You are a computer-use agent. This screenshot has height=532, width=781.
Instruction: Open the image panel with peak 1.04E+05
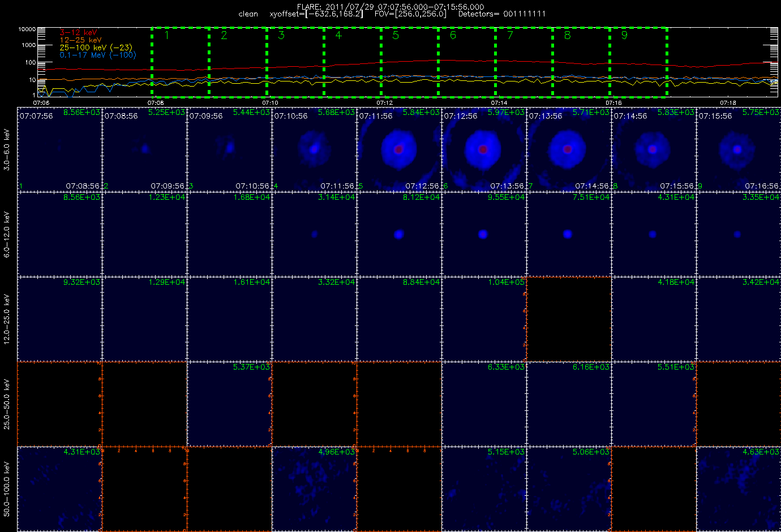[484, 319]
